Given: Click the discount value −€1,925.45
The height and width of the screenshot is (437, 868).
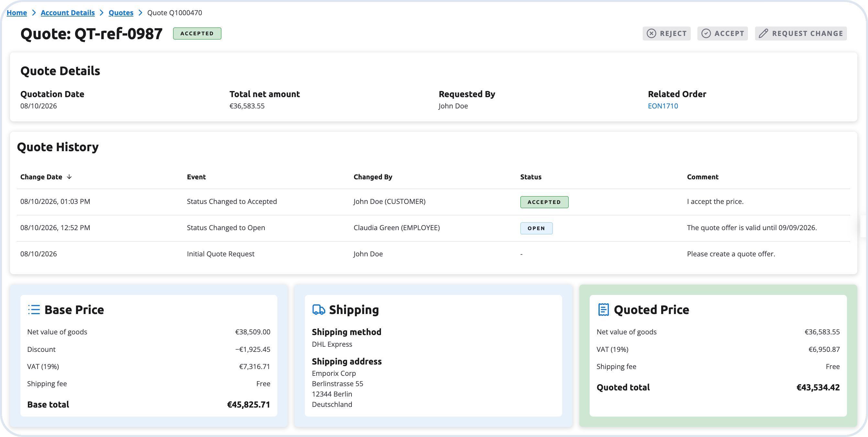Looking at the screenshot, I should pyautogui.click(x=252, y=349).
